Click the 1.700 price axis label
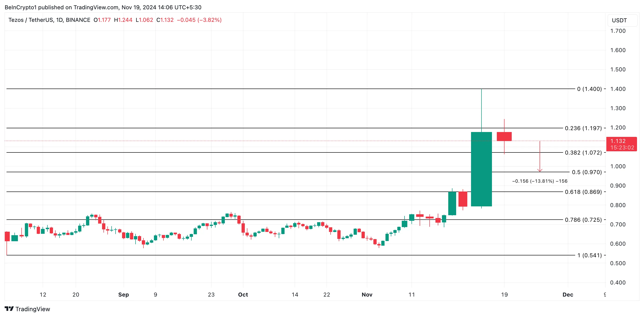644x317 pixels. click(x=618, y=31)
